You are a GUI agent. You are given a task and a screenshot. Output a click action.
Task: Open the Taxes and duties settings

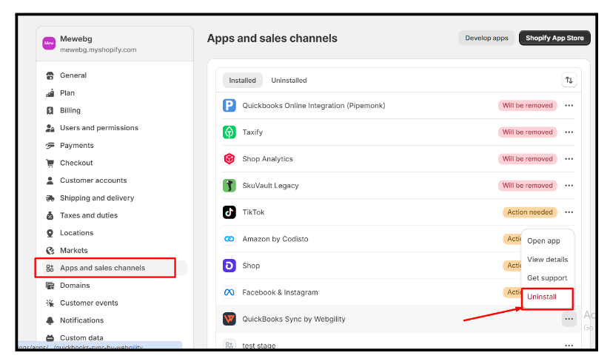tap(89, 215)
